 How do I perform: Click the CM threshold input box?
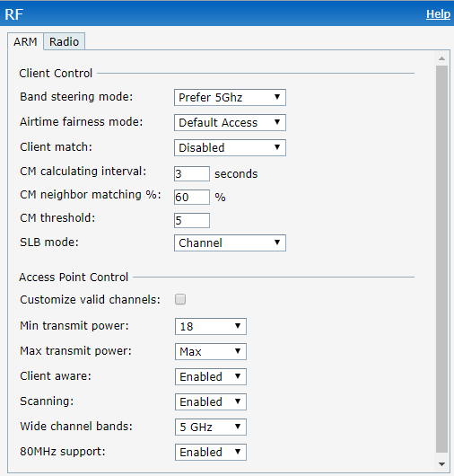(192, 220)
